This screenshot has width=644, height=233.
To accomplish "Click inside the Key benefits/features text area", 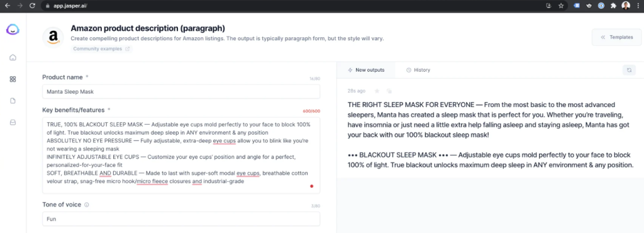I will point(181,156).
